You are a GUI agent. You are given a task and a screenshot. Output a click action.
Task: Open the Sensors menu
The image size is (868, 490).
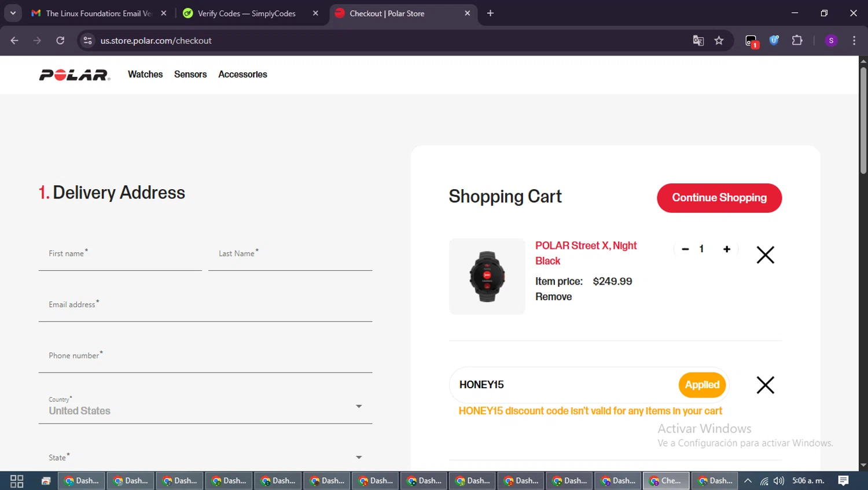[190, 74]
